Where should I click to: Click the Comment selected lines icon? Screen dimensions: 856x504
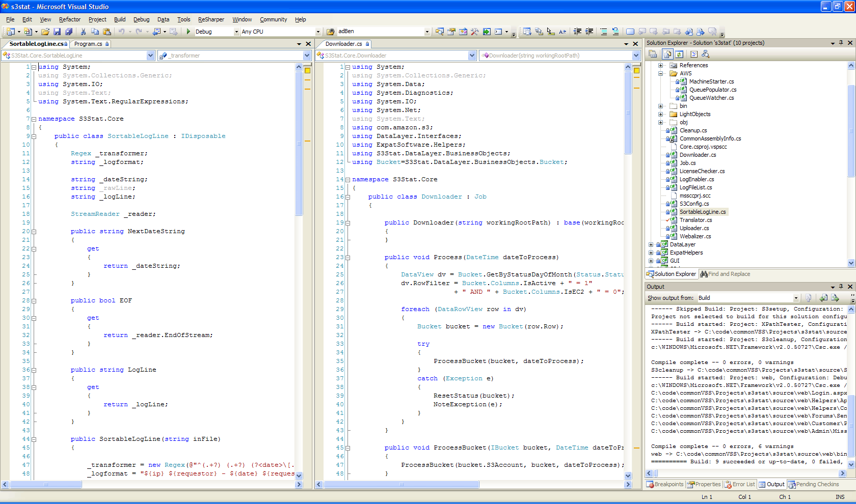tap(604, 32)
